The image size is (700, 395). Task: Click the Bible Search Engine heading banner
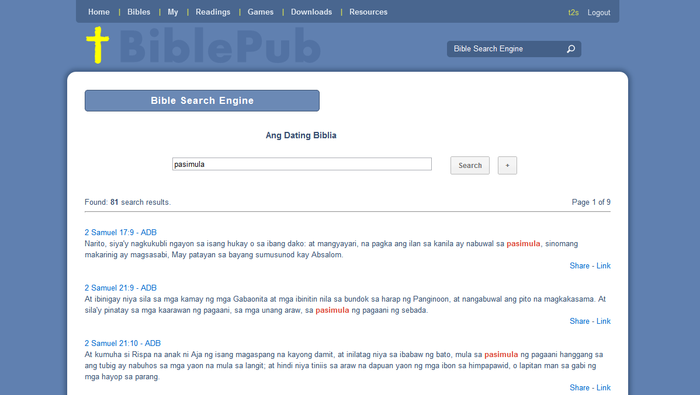(202, 101)
